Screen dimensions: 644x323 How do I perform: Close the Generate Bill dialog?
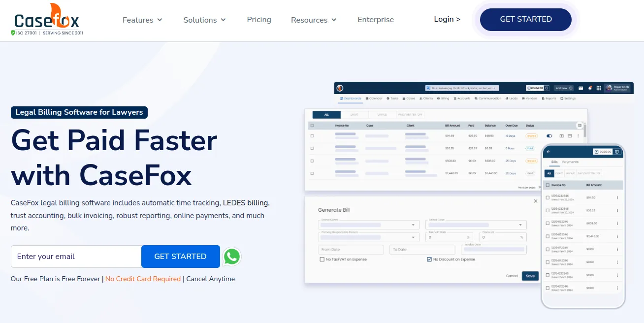pos(536,201)
